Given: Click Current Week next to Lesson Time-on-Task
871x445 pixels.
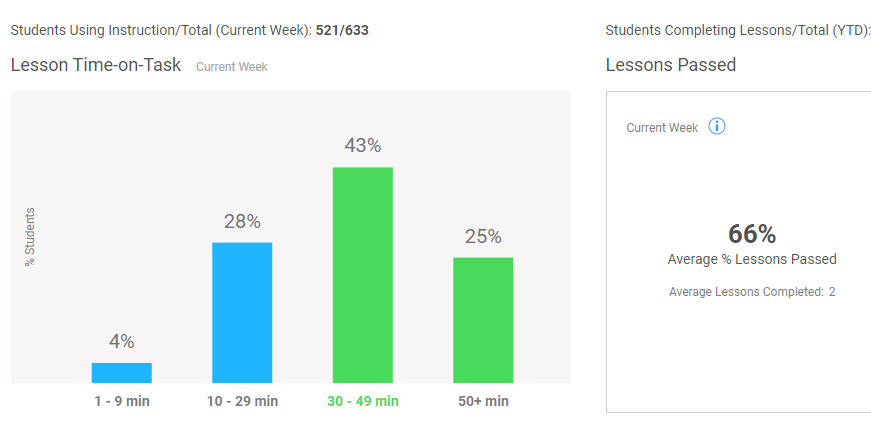Looking at the screenshot, I should click(232, 67).
